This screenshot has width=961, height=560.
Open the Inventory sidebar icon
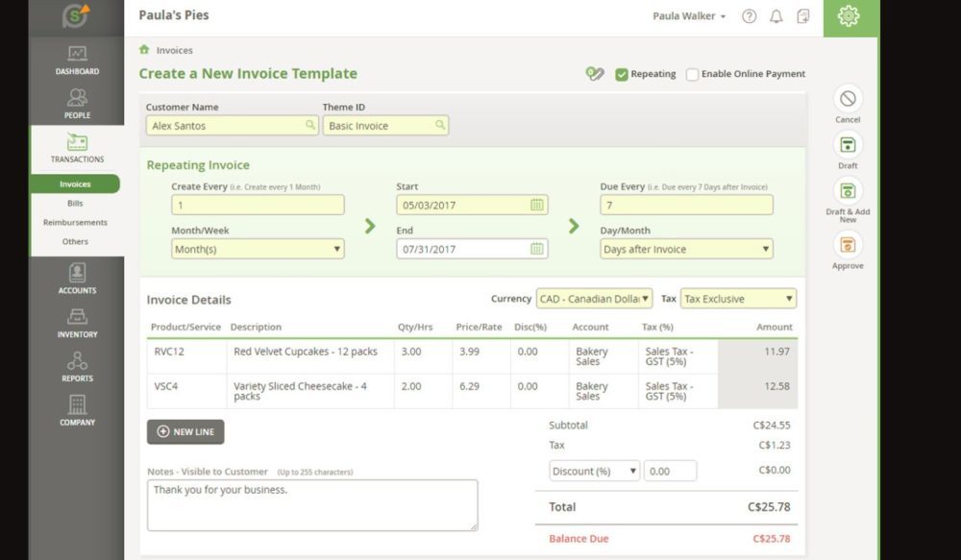coord(77,318)
